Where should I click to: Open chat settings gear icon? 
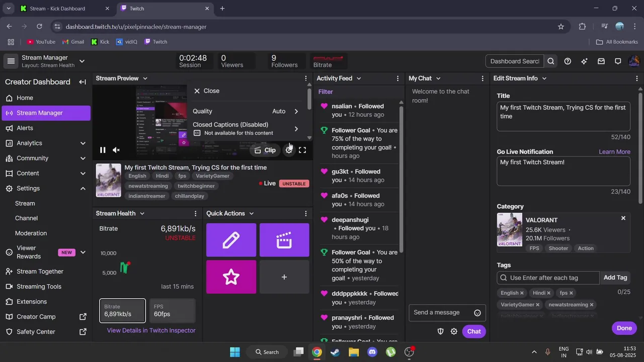coord(454,331)
